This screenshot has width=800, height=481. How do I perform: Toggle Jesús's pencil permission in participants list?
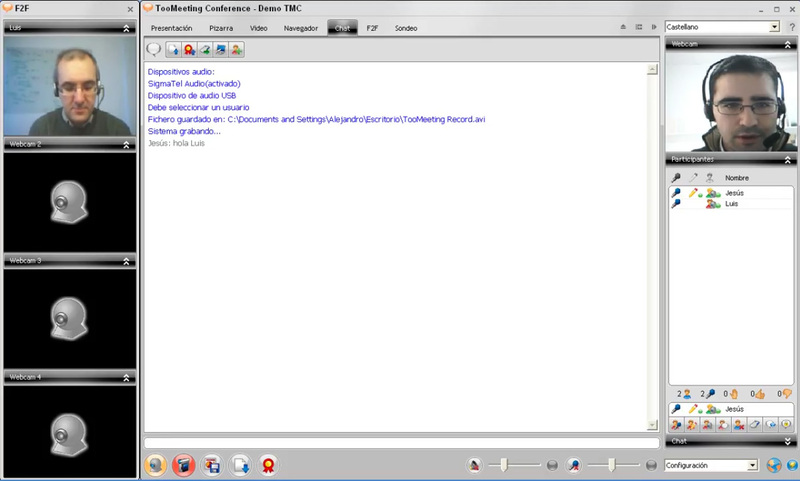point(693,193)
